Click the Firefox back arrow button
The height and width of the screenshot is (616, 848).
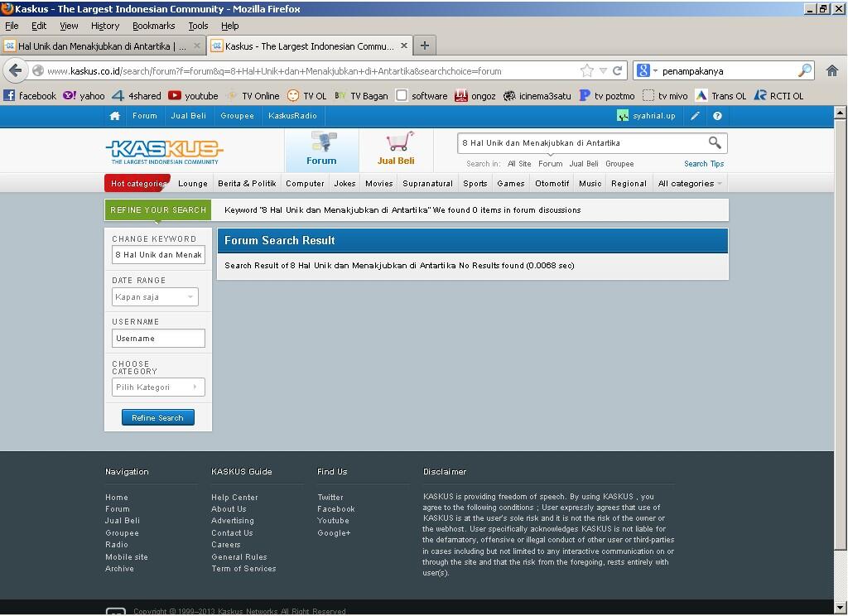(15, 70)
